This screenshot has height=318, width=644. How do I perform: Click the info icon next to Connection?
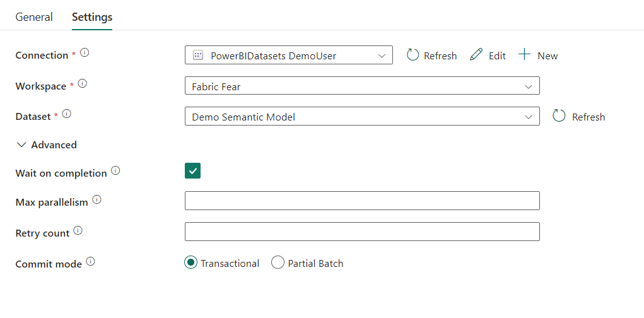click(85, 53)
